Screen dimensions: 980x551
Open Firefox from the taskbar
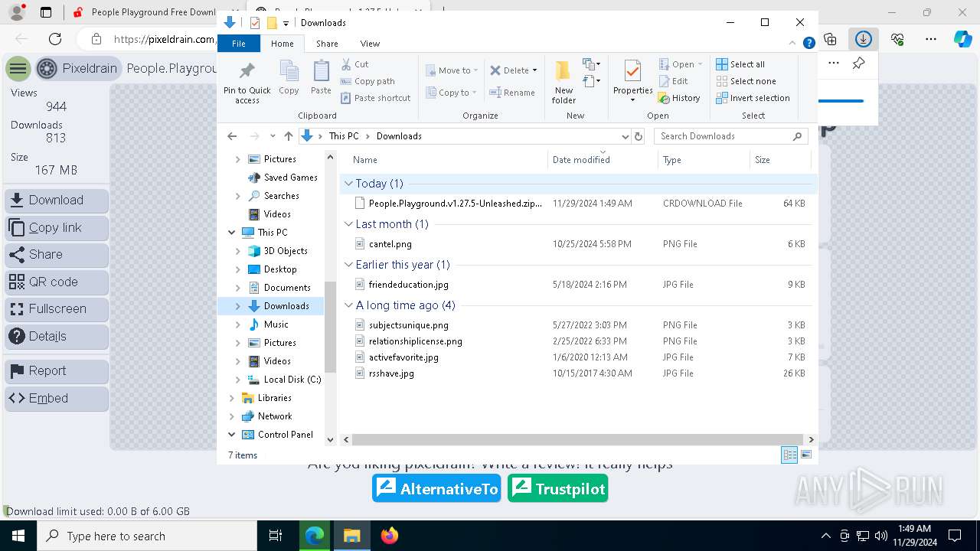coord(390,536)
